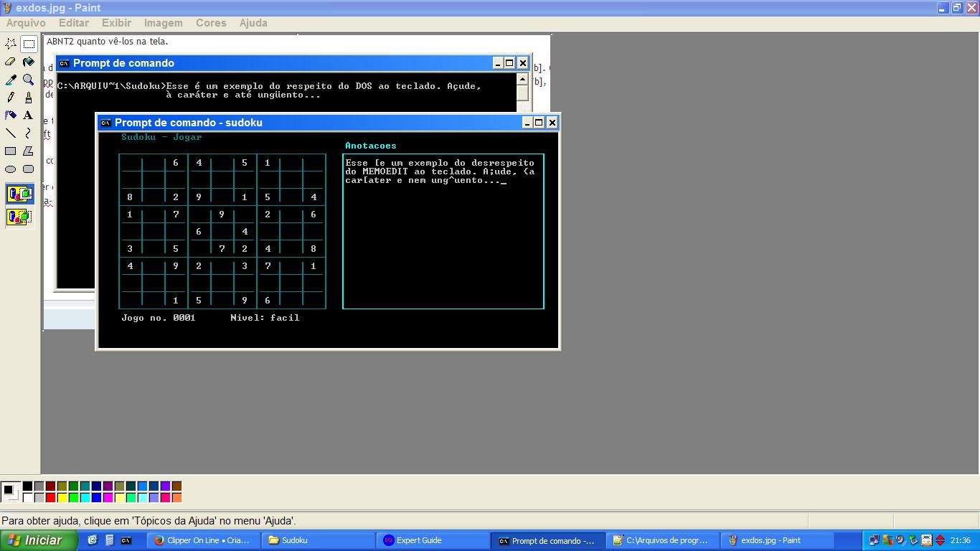980x551 pixels.
Task: Select the Pencil tool
Action: (x=11, y=98)
